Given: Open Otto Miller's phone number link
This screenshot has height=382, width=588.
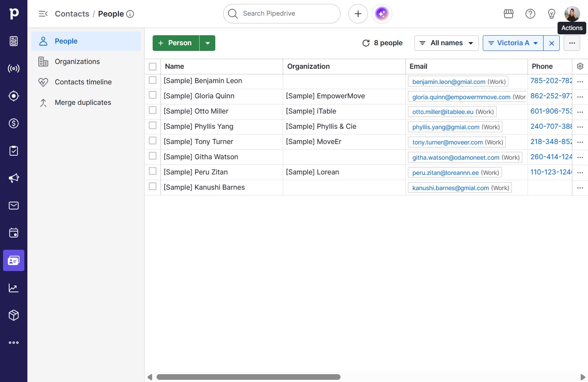Looking at the screenshot, I should 551,111.
